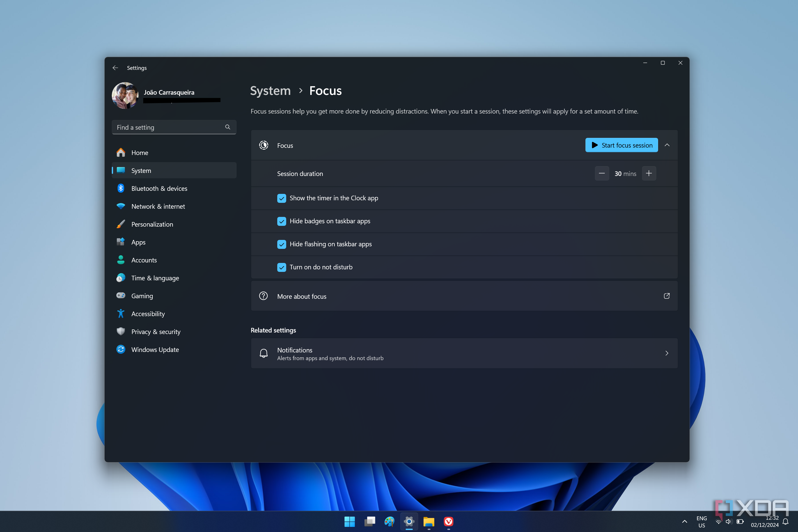Click the Network wifi icon in sidebar

[121, 206]
